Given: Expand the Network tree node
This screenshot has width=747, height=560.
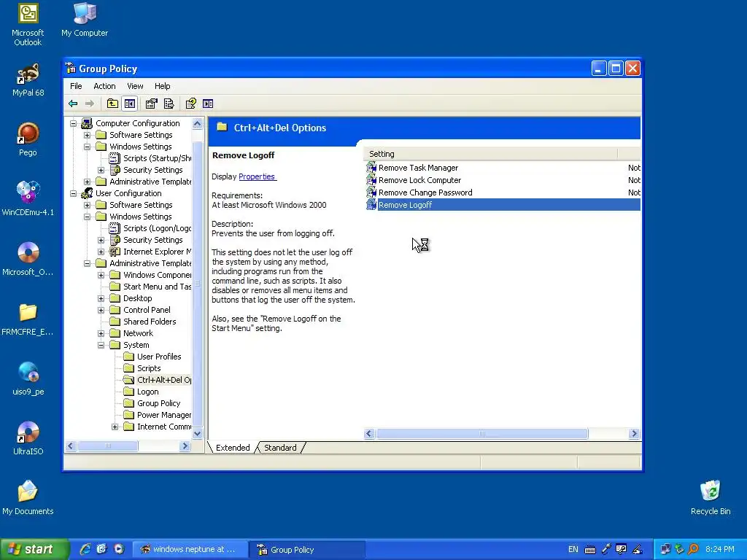Looking at the screenshot, I should coord(101,333).
